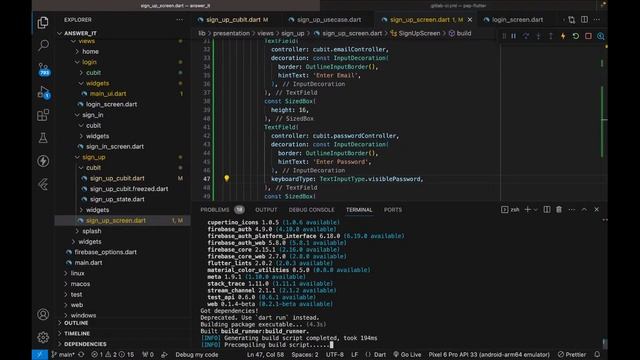Open the Output panel tab
Image resolution: width=640 pixels, height=360 pixels.
pyautogui.click(x=266, y=210)
